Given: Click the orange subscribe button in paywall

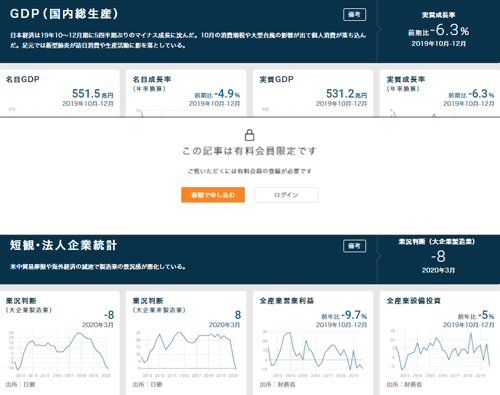Looking at the screenshot, I should [213, 195].
